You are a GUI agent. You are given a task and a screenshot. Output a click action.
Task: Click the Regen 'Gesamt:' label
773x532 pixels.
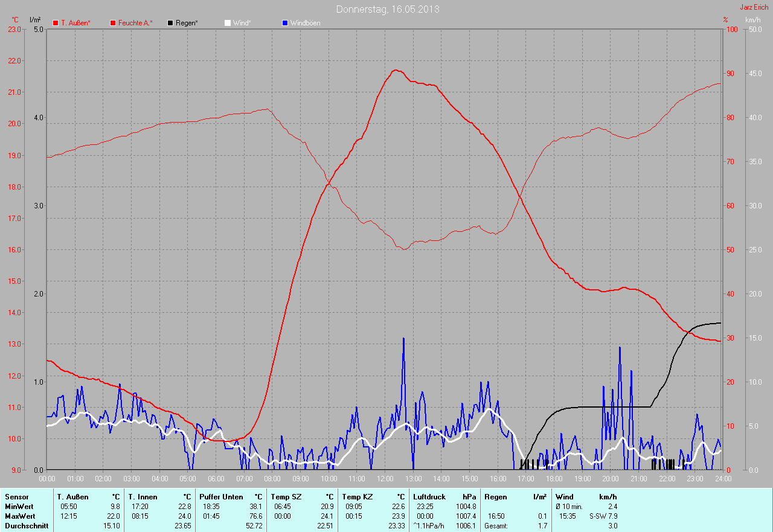496,526
